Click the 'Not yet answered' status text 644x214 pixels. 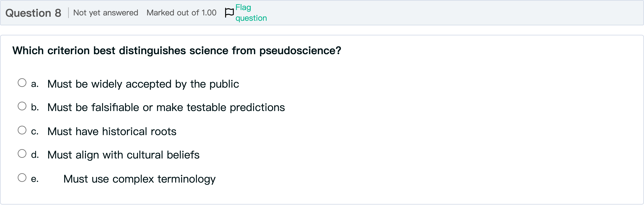click(x=106, y=13)
